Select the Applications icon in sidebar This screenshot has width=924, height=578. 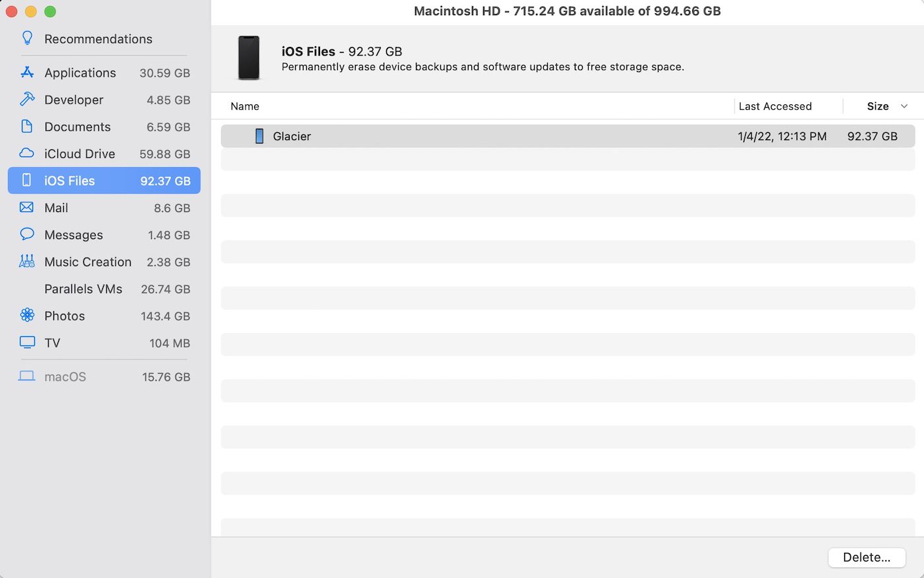point(27,73)
